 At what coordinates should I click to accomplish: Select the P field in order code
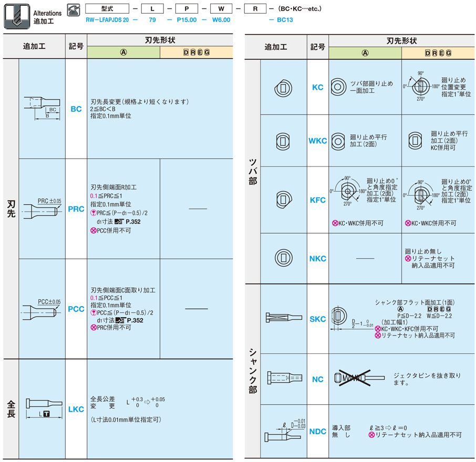coord(187,9)
